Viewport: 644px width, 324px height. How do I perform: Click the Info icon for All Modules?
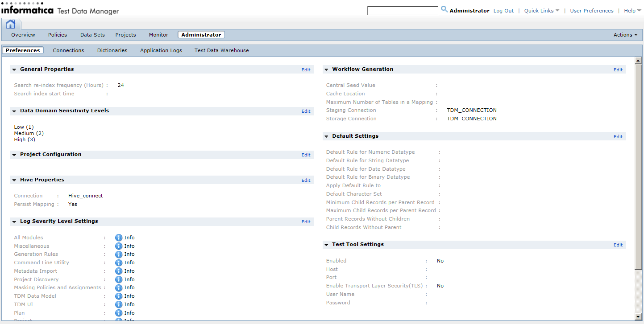119,238
